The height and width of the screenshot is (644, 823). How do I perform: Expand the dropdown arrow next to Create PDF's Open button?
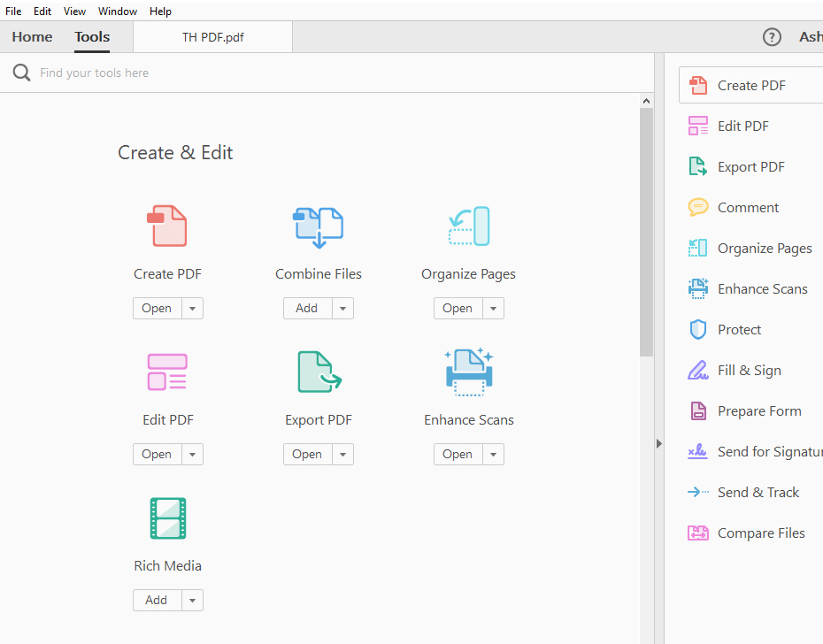point(192,308)
